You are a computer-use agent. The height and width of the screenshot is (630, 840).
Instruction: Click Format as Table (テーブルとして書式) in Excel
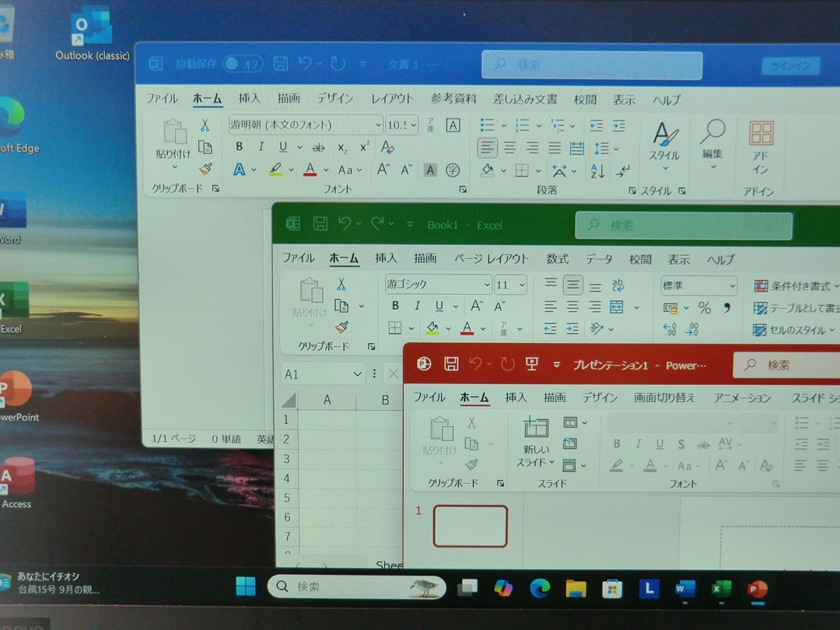(796, 308)
